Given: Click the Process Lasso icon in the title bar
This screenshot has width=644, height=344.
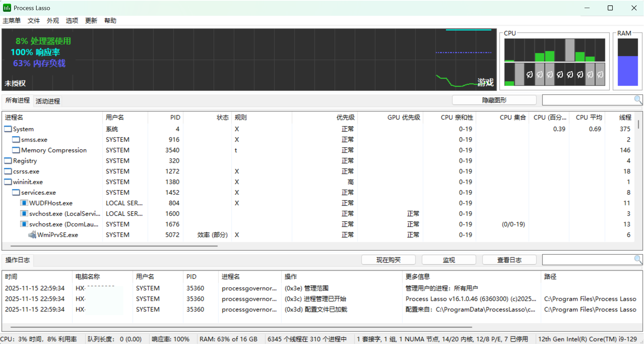Looking at the screenshot, I should (x=7, y=7).
